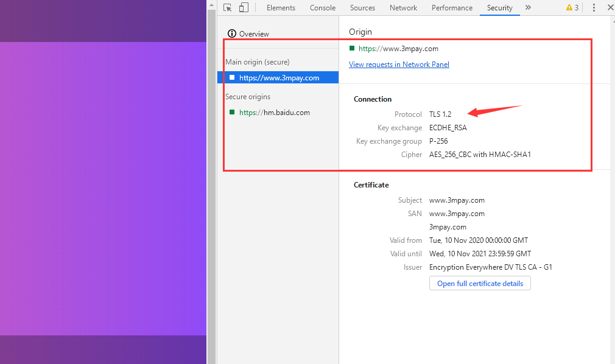Screen dimensions: 615x364
Task: Close the DevTools panel
Action: coord(610,7)
